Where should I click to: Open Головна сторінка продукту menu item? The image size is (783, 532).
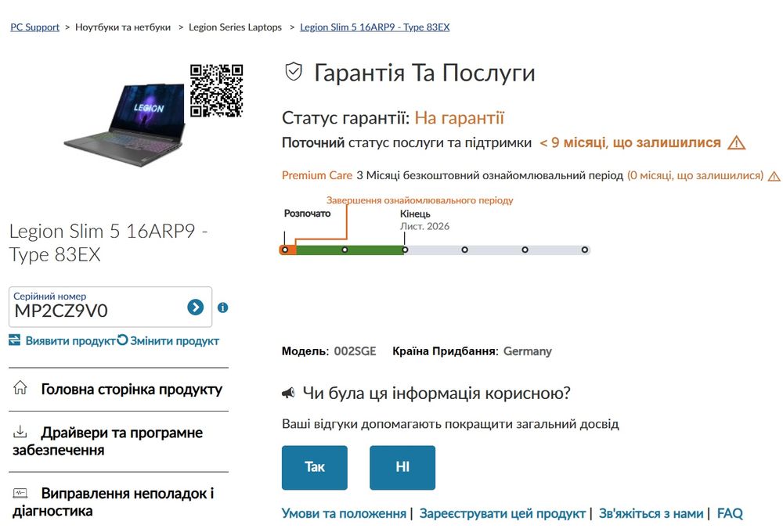point(118,390)
